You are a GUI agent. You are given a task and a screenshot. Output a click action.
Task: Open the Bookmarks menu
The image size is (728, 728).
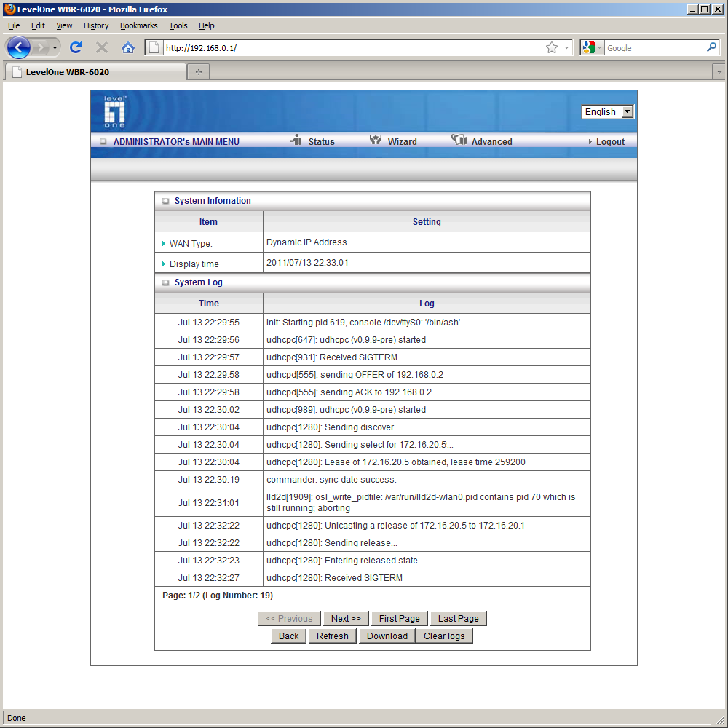pyautogui.click(x=139, y=25)
